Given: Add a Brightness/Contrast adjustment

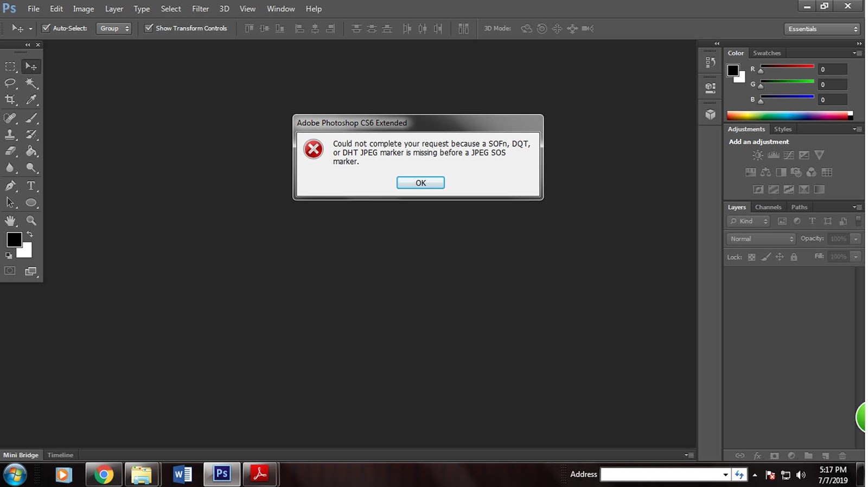Looking at the screenshot, I should [x=758, y=155].
